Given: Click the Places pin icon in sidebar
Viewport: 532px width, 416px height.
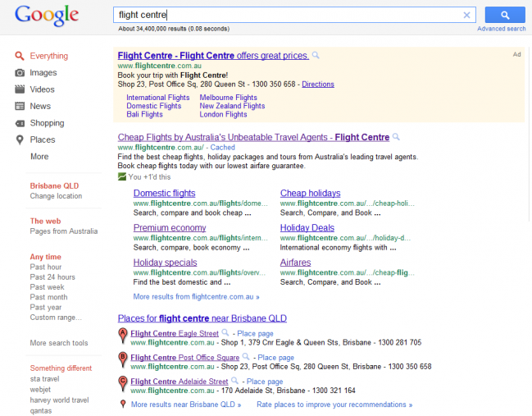Looking at the screenshot, I should (x=20, y=139).
